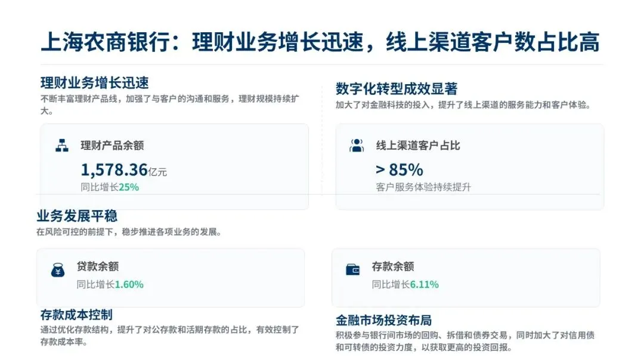644x363 pixels.
Task: Click the > 85% statistic
Action: (399, 170)
